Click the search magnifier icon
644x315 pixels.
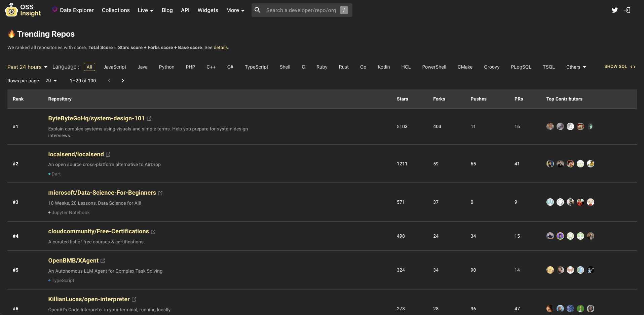click(x=258, y=10)
